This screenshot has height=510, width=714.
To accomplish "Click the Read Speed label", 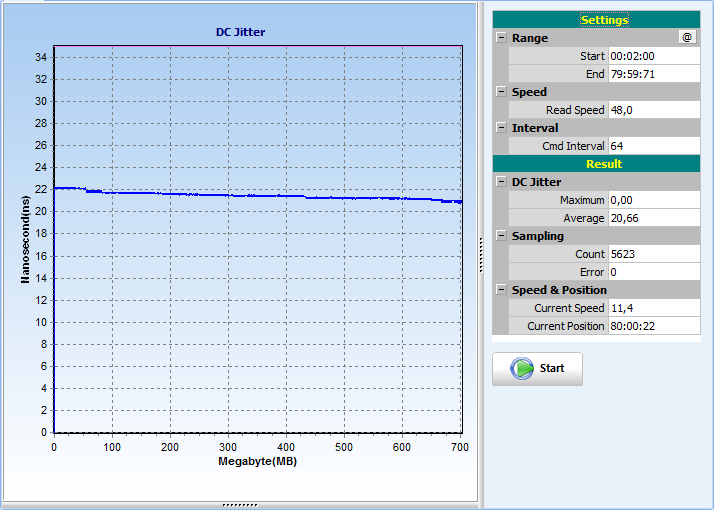I will click(x=575, y=110).
